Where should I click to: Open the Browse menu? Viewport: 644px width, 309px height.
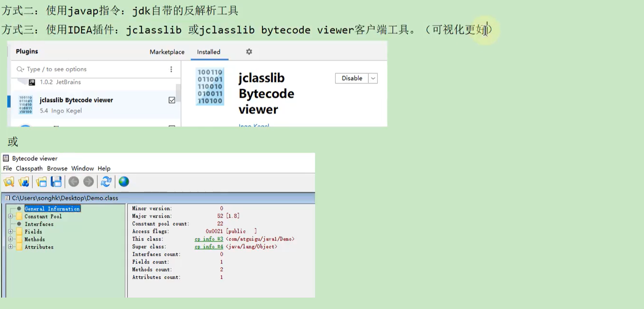tap(57, 169)
